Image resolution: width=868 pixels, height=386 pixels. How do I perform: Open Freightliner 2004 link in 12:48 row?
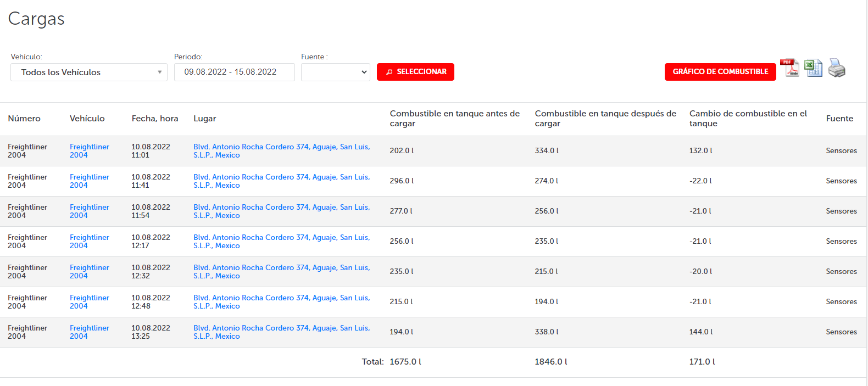point(90,302)
